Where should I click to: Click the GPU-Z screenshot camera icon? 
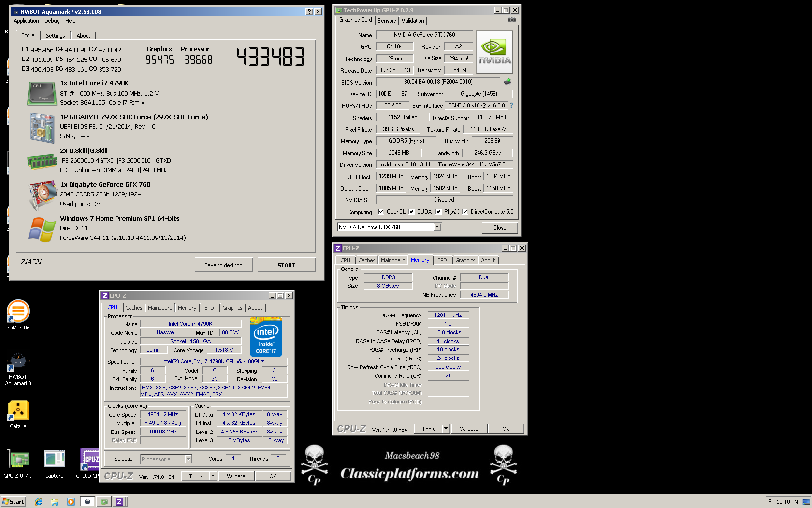click(512, 20)
